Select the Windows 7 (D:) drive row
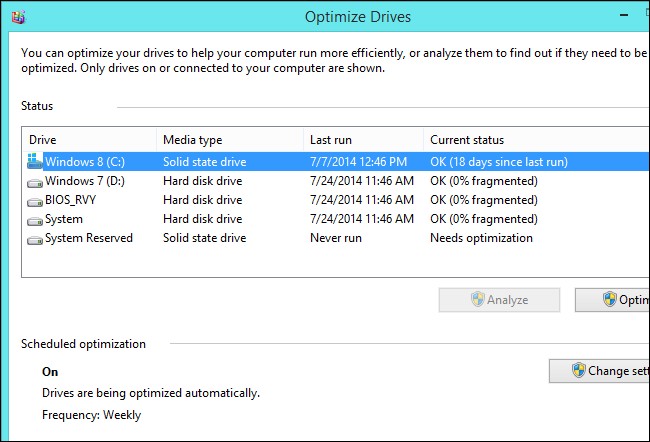650x442 pixels. pyautogui.click(x=335, y=181)
